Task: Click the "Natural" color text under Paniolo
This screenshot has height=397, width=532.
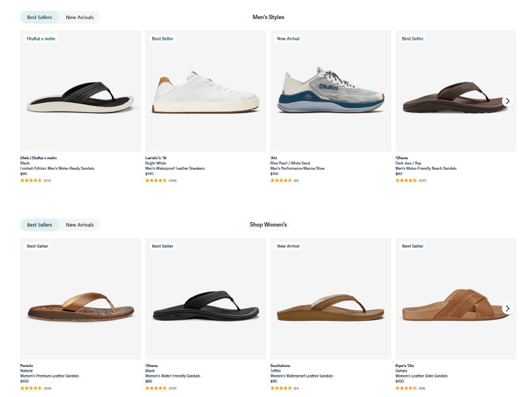Action: click(27, 371)
